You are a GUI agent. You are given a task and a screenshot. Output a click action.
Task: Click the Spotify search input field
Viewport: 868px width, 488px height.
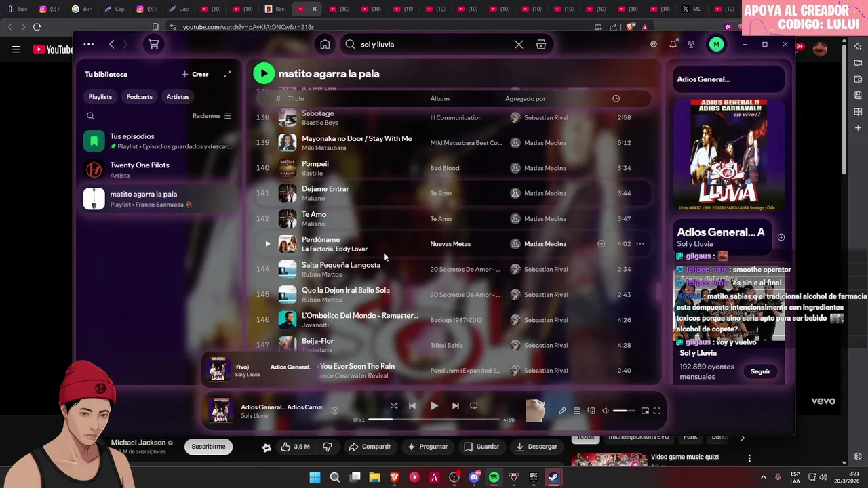pyautogui.click(x=434, y=44)
